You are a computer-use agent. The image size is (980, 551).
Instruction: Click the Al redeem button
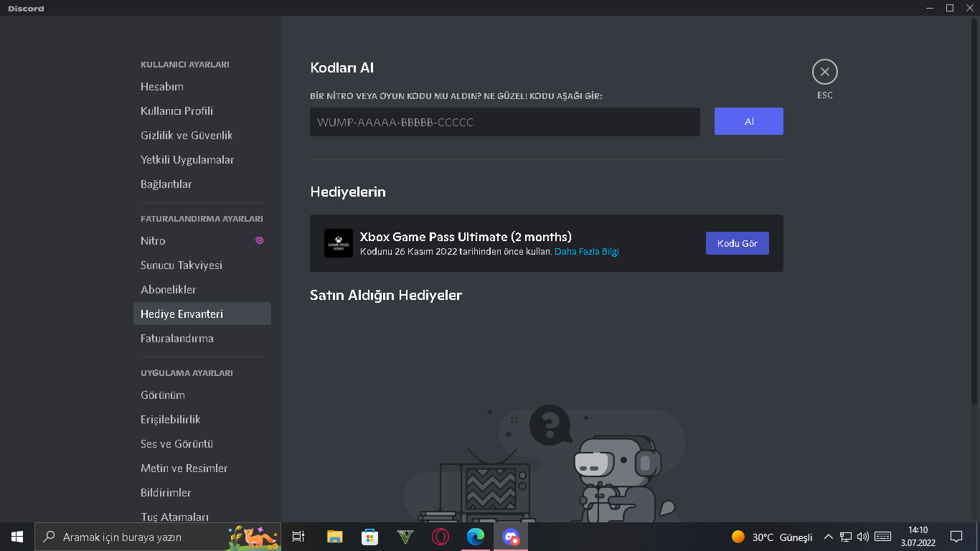749,121
